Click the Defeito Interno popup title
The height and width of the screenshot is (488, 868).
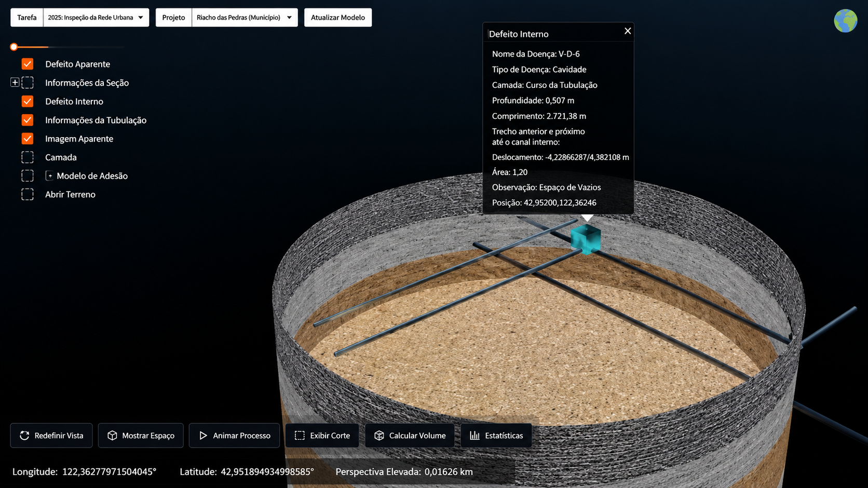[519, 34]
